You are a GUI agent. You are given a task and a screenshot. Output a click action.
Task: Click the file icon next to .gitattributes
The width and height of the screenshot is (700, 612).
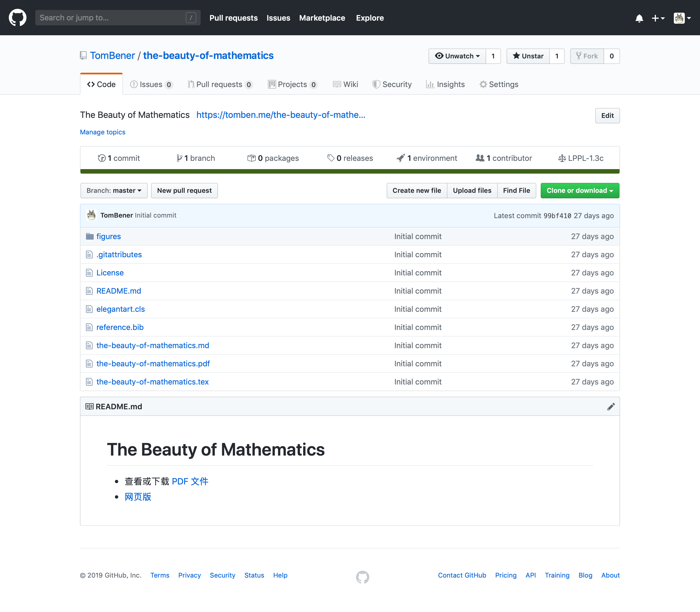pyautogui.click(x=89, y=254)
